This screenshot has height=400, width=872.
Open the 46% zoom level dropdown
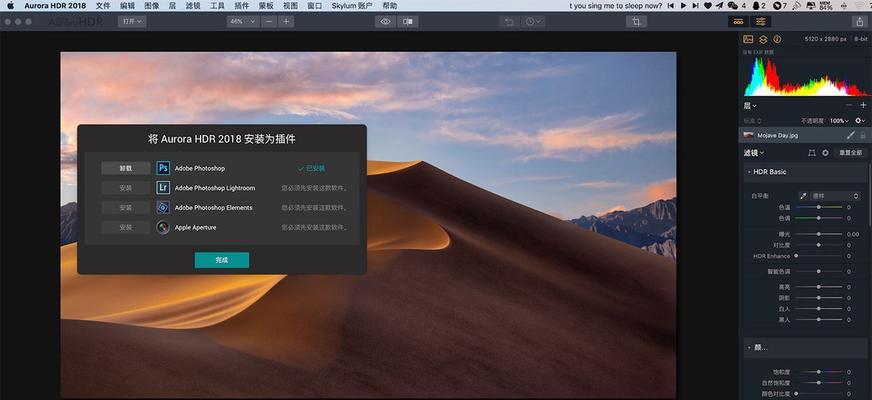pos(243,22)
